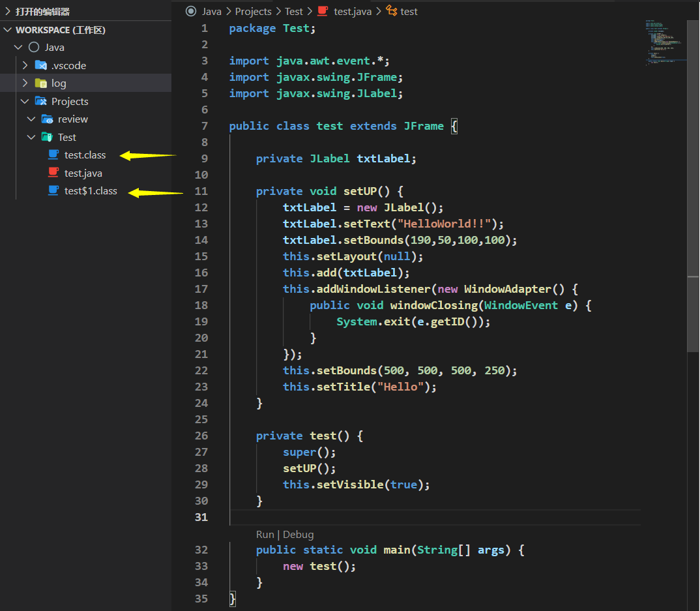This screenshot has height=611, width=700.
Task: Collapse the Test folder chevron
Action: coord(31,137)
